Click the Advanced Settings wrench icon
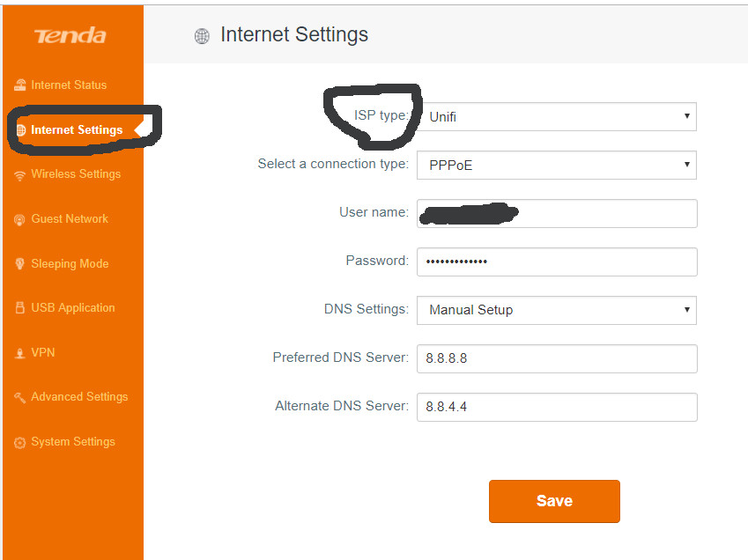Viewport: 748px width, 560px height. [20, 398]
